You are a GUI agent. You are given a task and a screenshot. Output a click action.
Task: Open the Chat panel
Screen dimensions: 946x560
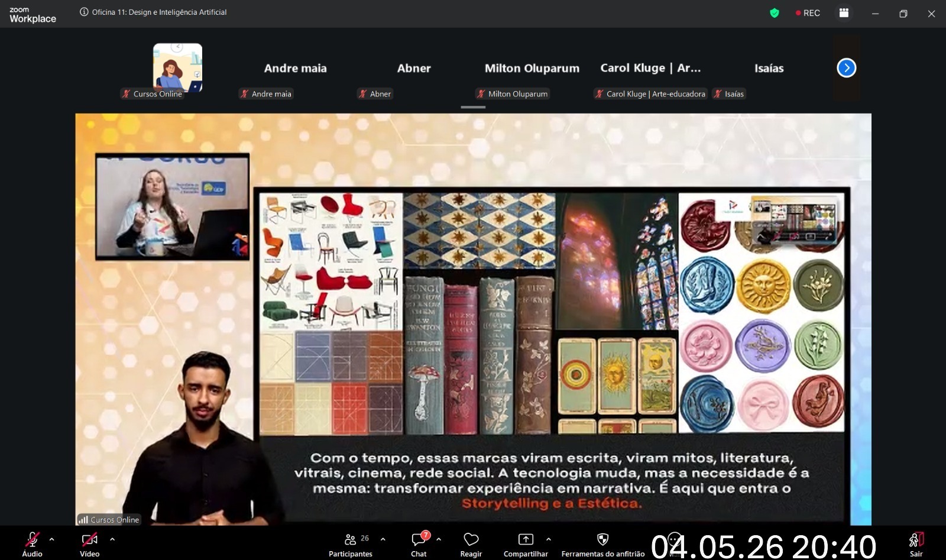pos(419,544)
